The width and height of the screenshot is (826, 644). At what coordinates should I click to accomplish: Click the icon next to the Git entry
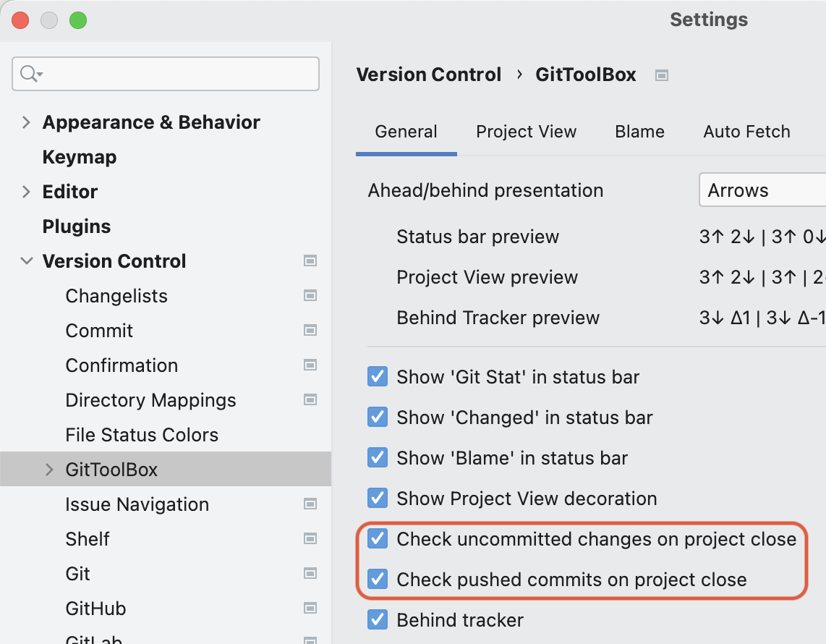pos(310,573)
